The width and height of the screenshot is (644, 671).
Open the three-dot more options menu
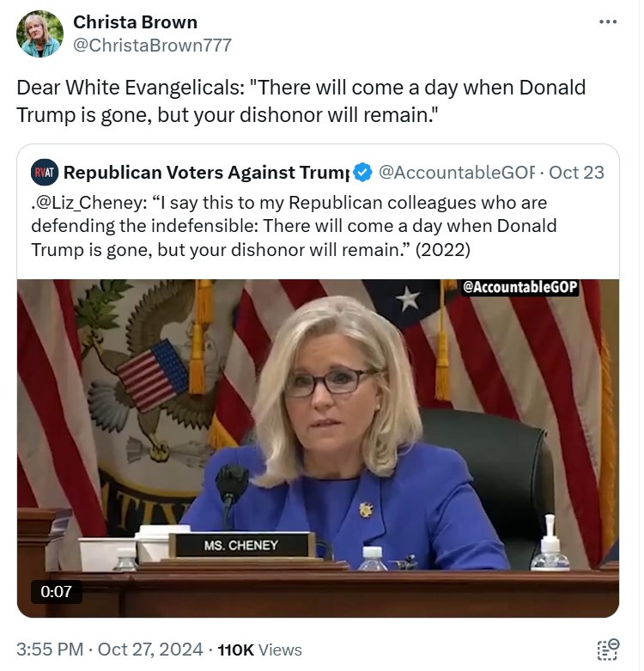608,21
